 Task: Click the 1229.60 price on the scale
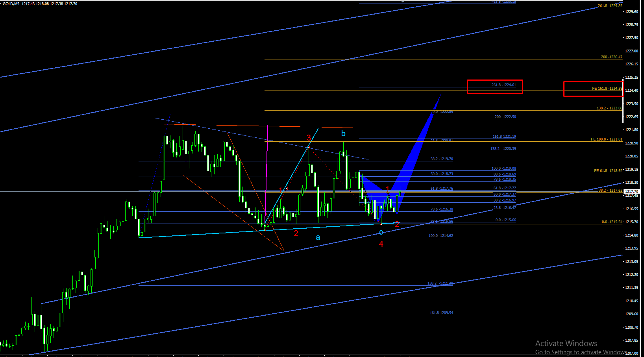tap(631, 12)
